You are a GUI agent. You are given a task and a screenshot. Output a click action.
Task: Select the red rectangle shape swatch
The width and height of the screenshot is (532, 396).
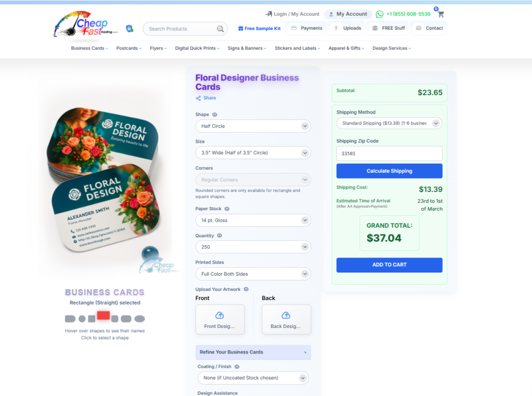click(103, 316)
